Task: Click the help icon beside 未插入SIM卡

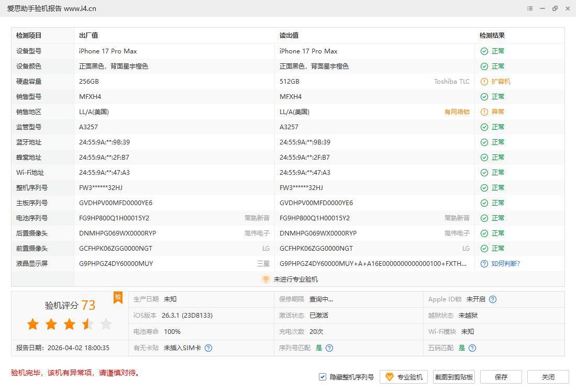Action: coord(208,348)
